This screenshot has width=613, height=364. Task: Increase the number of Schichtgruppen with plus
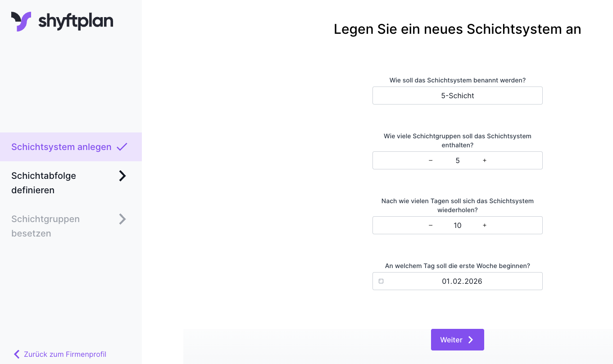tap(485, 160)
